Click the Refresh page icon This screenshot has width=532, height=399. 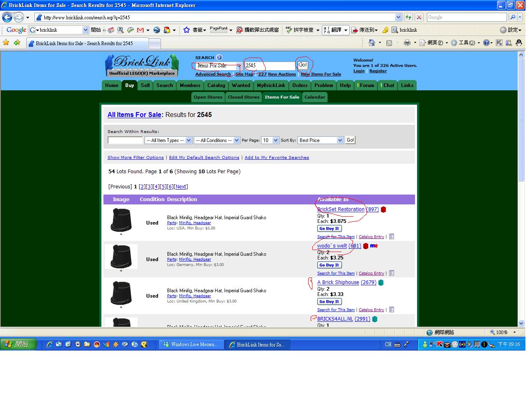(408, 17)
